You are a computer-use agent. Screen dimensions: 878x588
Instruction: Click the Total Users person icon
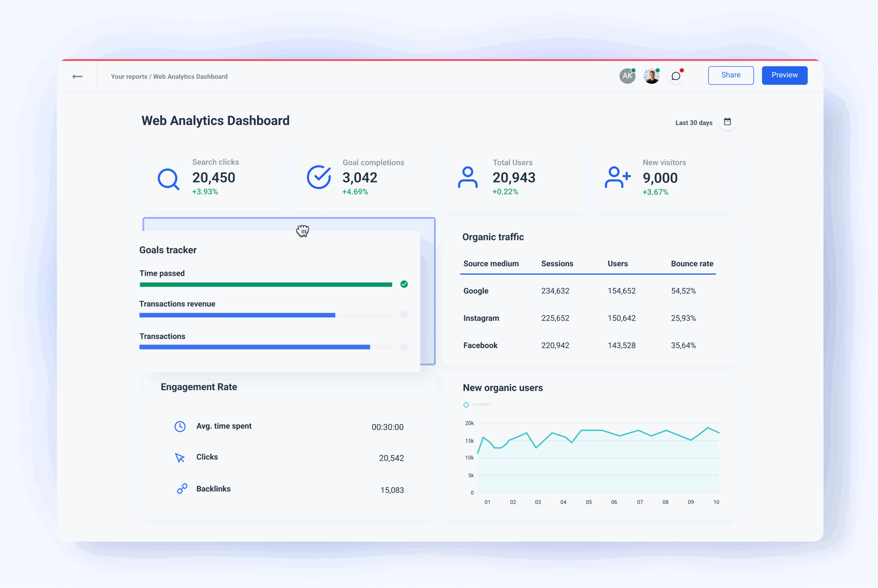click(468, 178)
